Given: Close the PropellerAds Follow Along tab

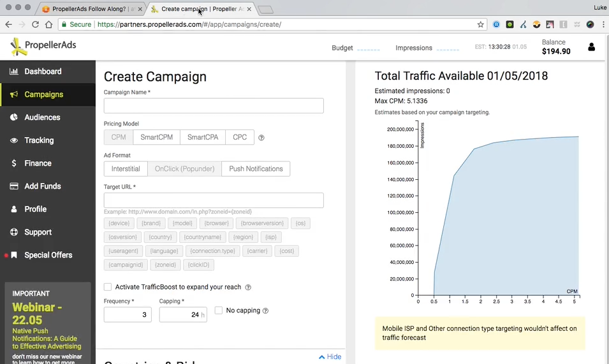Looking at the screenshot, I should pyautogui.click(x=140, y=9).
